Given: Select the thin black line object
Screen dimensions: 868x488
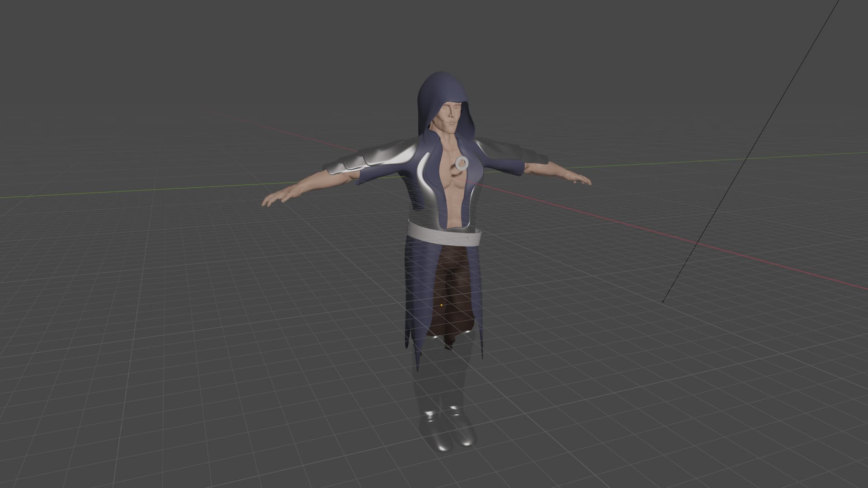Looking at the screenshot, I should [750, 151].
